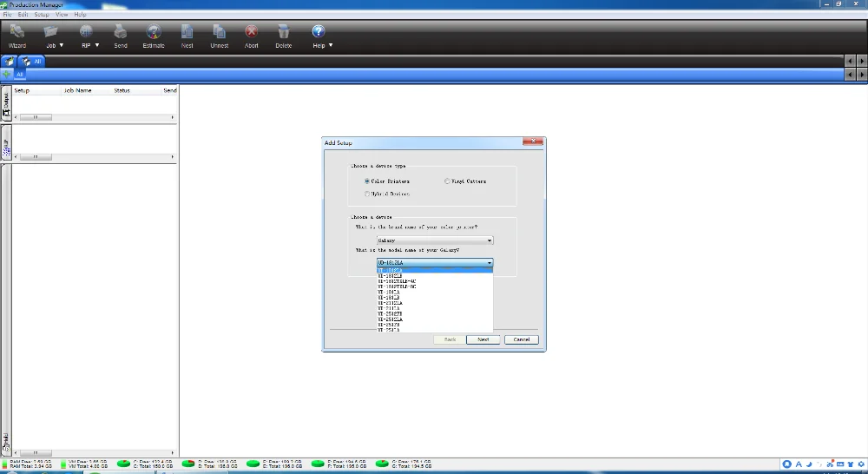The width and height of the screenshot is (868, 474).
Task: Click the letter A input-method tray icon
Action: pyautogui.click(x=799, y=464)
